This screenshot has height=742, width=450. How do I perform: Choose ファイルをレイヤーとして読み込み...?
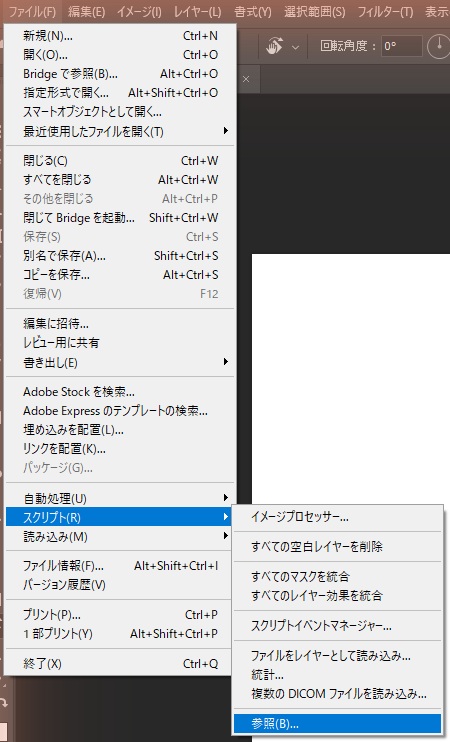(337, 655)
